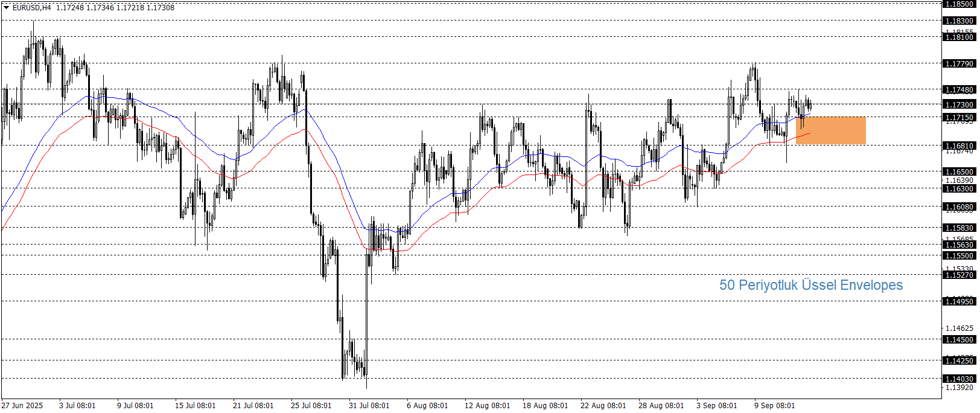Click the 1.16080 price level label
Screen dimensions: 980x413
point(959,206)
